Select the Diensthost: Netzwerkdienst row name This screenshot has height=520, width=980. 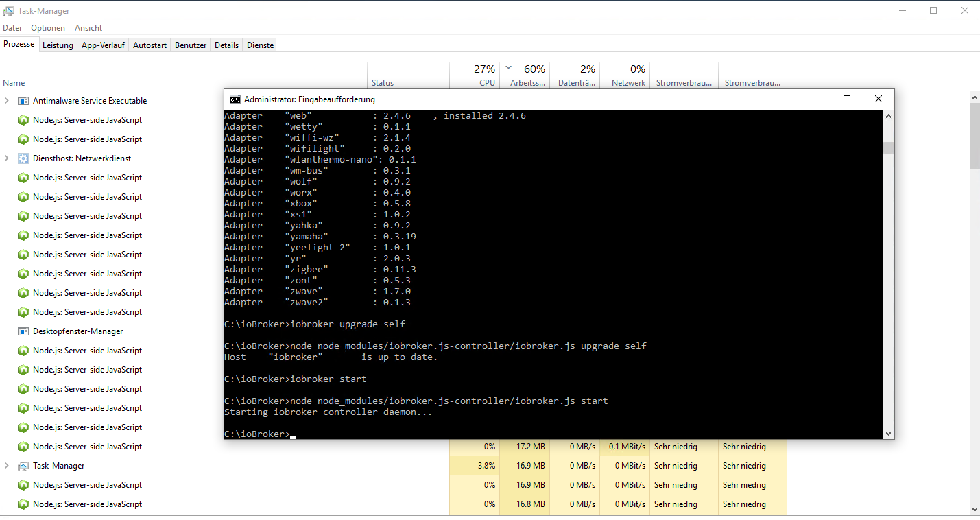pyautogui.click(x=82, y=158)
